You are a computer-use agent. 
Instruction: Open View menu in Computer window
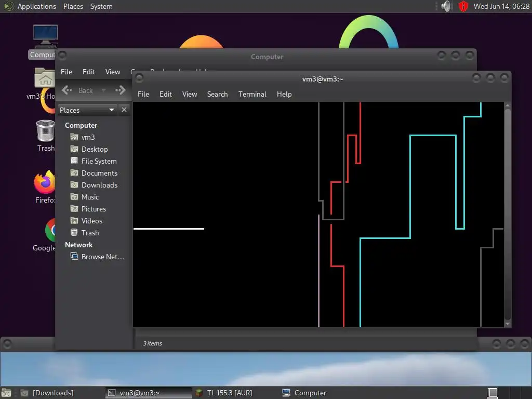point(113,72)
